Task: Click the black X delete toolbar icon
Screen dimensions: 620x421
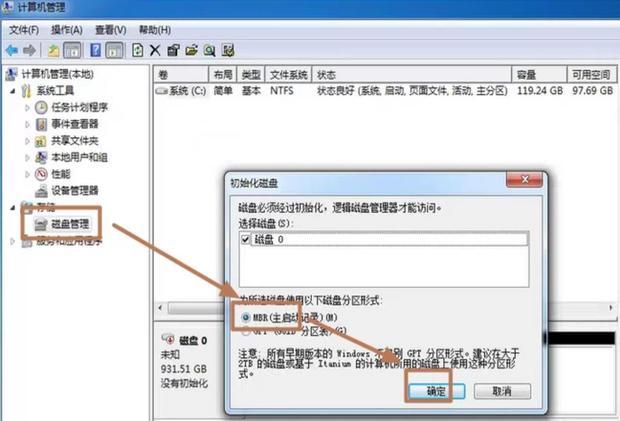Action: point(155,49)
